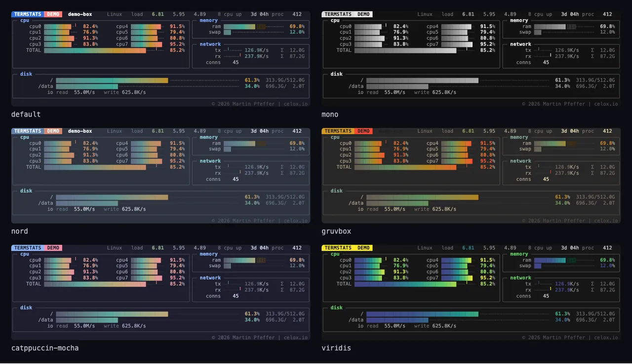
Task: Click the "cpu" section heading in nord panel
Action: tap(25, 138)
